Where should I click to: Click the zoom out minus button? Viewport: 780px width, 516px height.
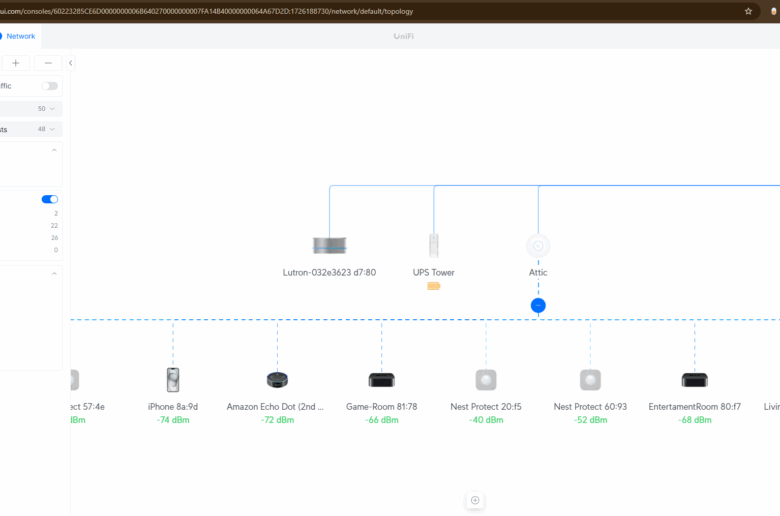tap(48, 63)
